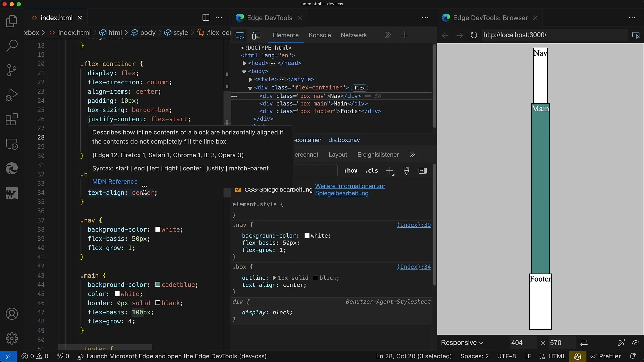This screenshot has height=362, width=644.
Task: Open the Ereignislistener tab
Action: pos(378,155)
